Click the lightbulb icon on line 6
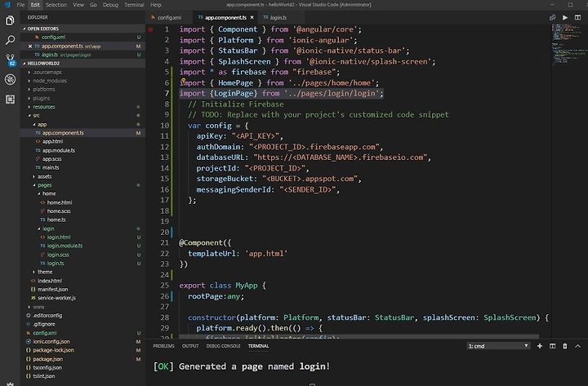Screen dimensions: 588x386 point(183,80)
